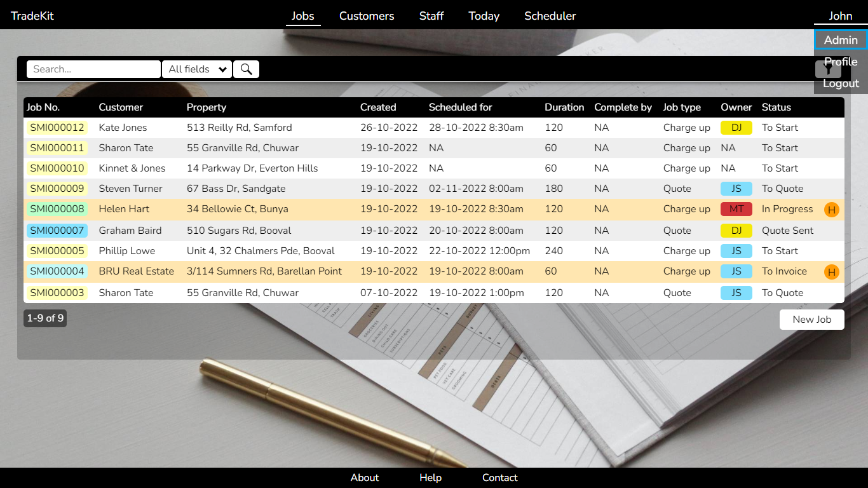Click the Customer column header

pyautogui.click(x=121, y=107)
